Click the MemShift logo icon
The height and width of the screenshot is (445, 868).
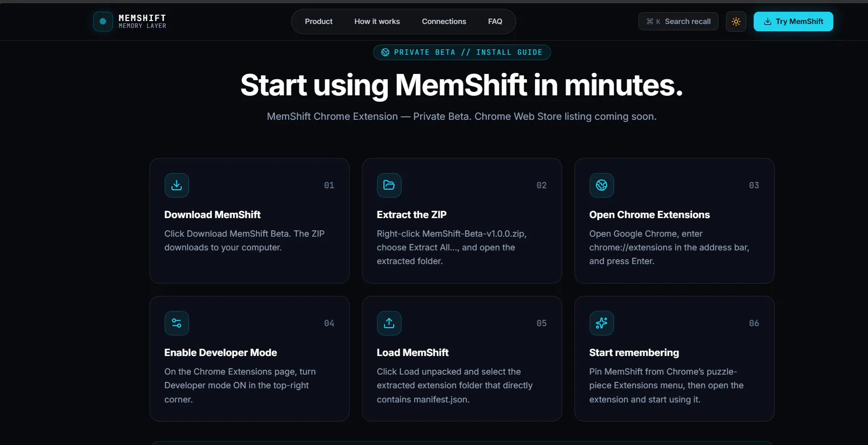point(103,22)
